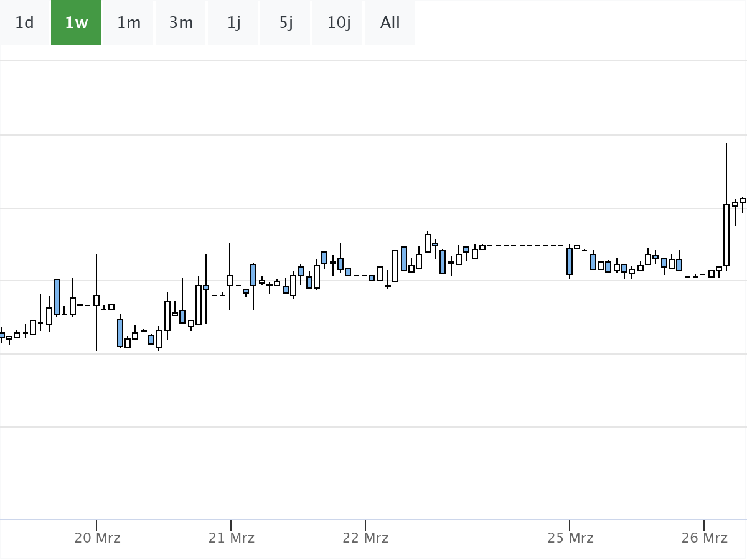Open the 5j five-year chart
747x560 pixels.
(284, 23)
